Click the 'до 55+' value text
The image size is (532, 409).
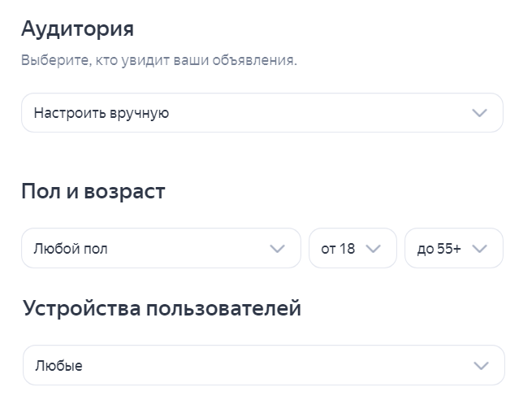click(439, 249)
